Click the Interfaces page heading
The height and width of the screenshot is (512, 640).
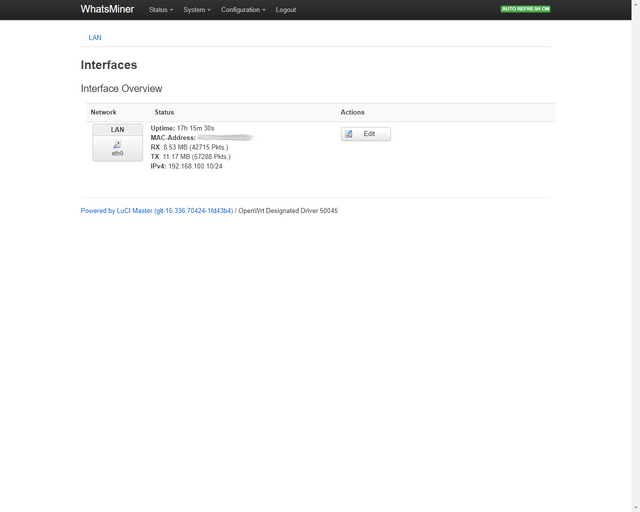(109, 65)
